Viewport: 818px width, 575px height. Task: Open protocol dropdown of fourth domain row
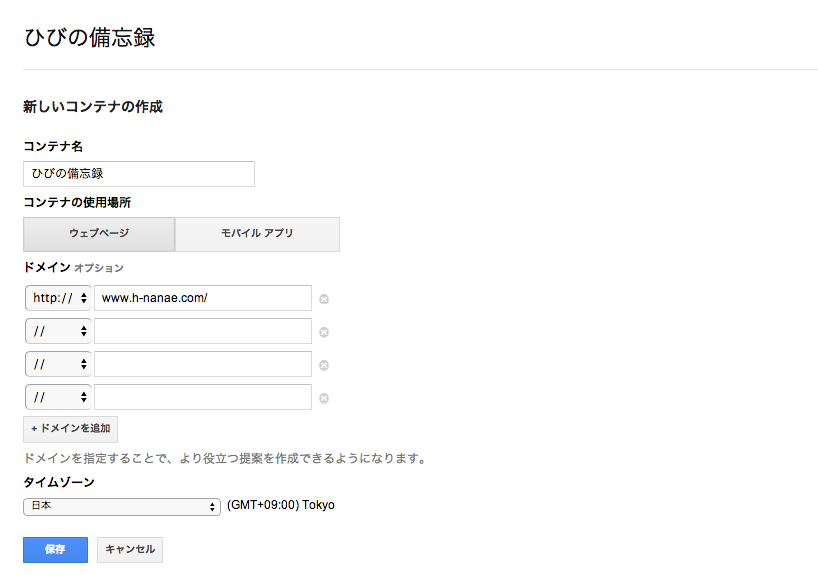[58, 397]
